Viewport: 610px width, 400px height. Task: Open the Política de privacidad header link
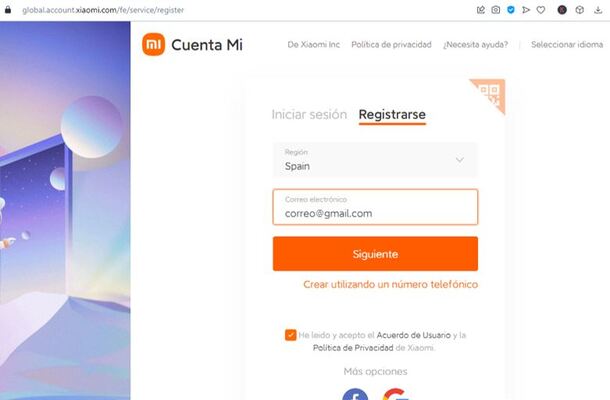(x=391, y=45)
